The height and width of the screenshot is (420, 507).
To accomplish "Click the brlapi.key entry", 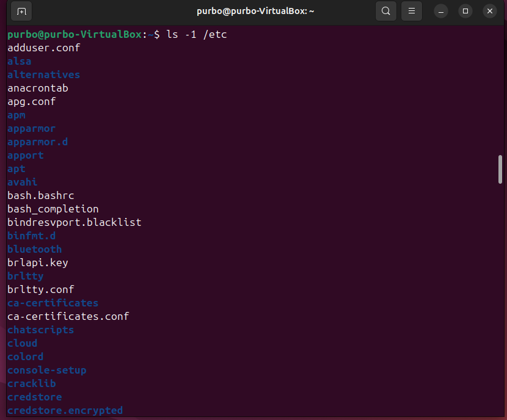I will coord(38,262).
